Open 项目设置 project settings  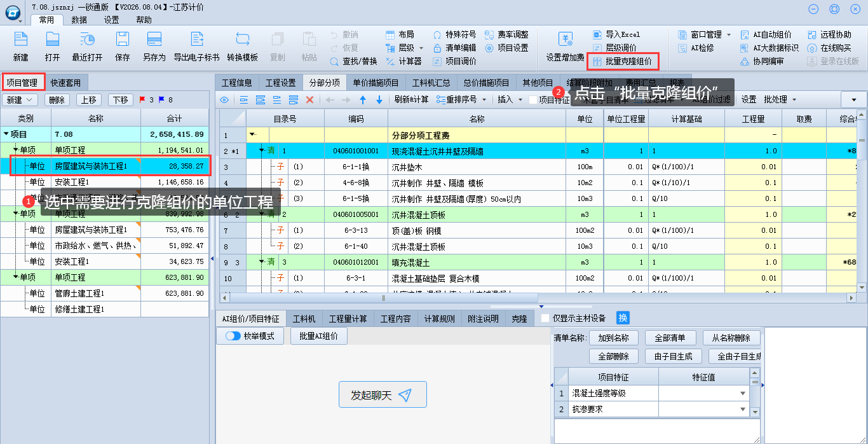pyautogui.click(x=506, y=48)
